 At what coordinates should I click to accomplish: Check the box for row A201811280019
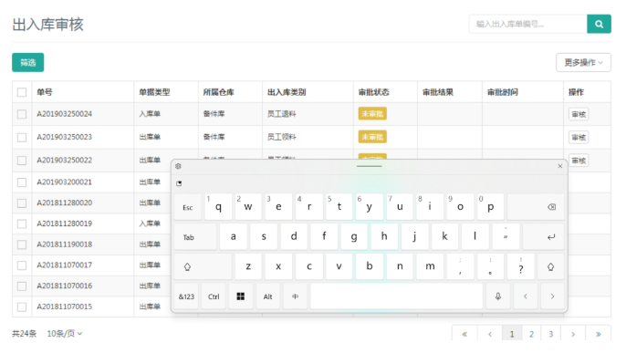22,224
